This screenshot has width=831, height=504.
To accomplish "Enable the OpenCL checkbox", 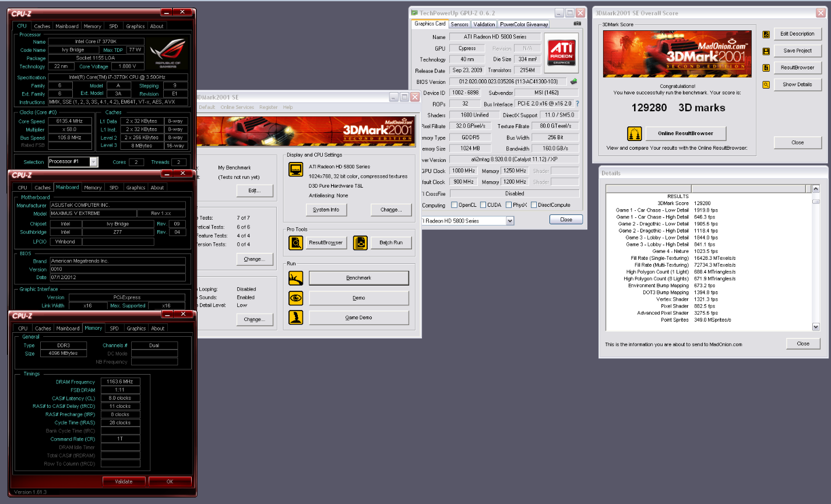I will 454,205.
